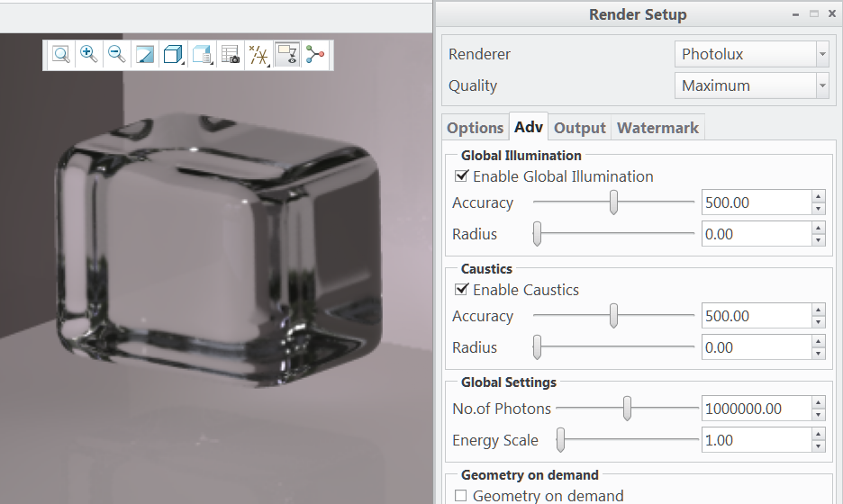This screenshot has width=843, height=504.
Task: Click the Energy Scale slider handle
Action: (x=561, y=440)
